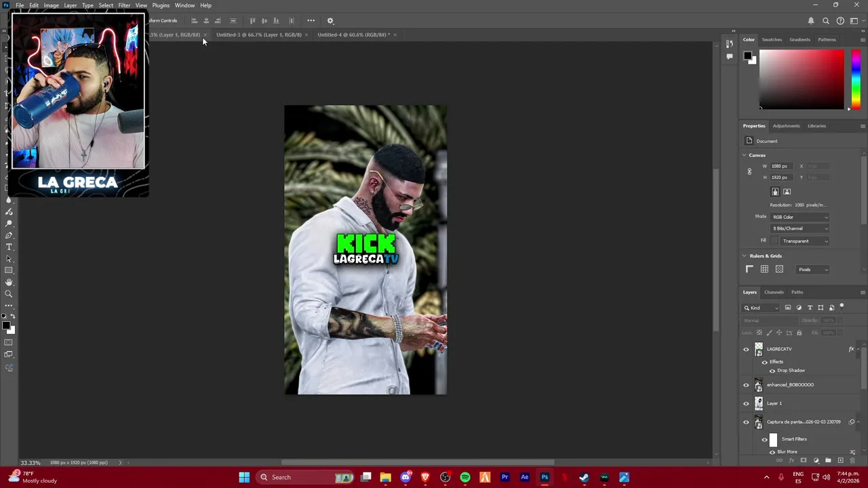Screen dimensions: 868x488
Task: Toggle Quick Mask mode icon
Action: coord(9,343)
